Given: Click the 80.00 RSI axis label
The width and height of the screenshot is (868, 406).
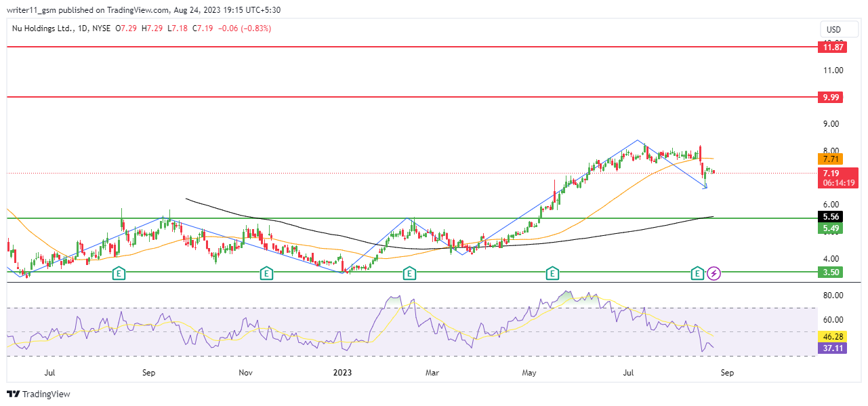Looking at the screenshot, I should [833, 296].
